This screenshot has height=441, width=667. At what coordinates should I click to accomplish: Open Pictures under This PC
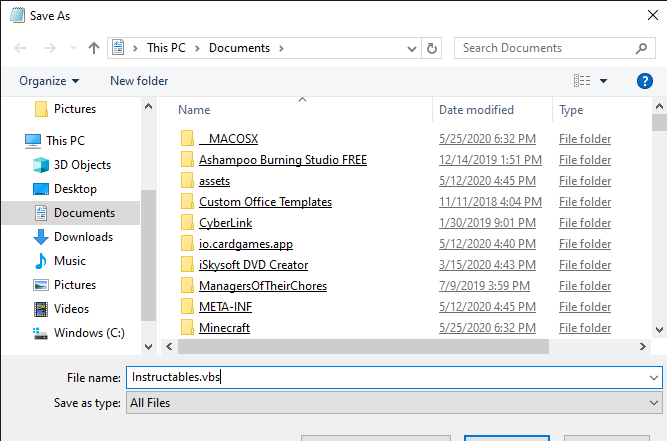click(x=64, y=285)
